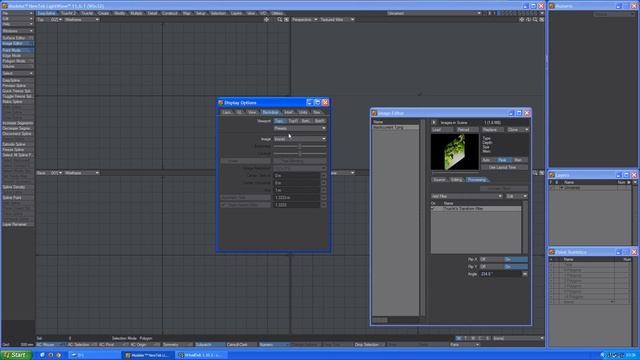Switch to the Processing tab in Image Editor
The height and width of the screenshot is (360, 640).
point(477,180)
